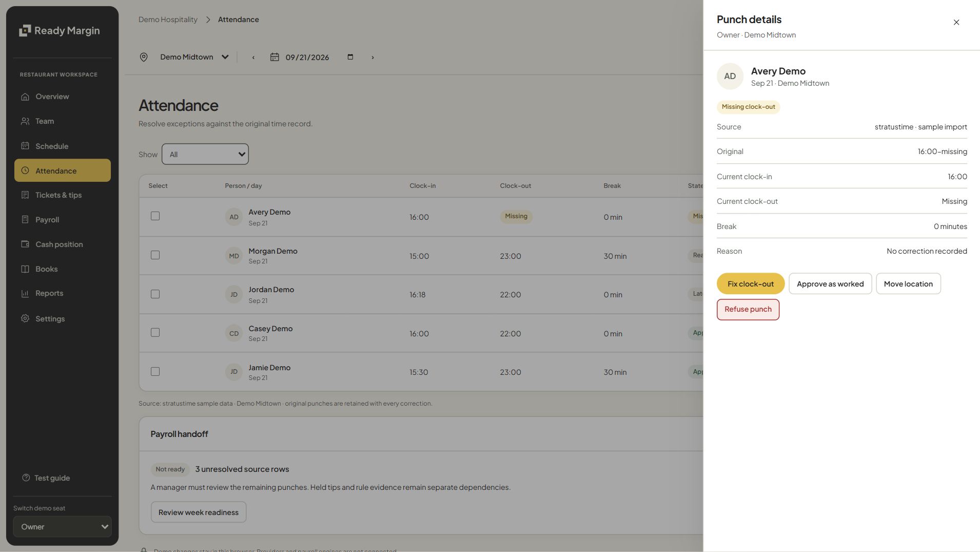Click the Attendance clock icon
Screen dimensions: 980x552
[25, 170]
